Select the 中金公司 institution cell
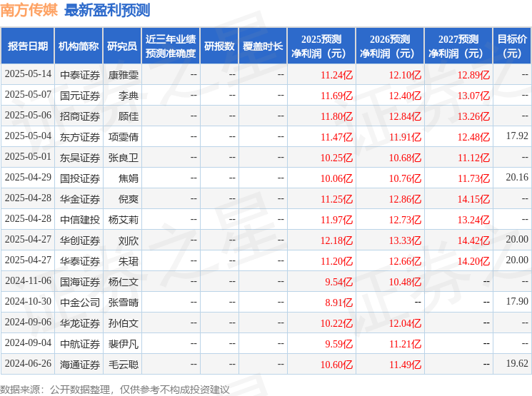The width and height of the screenshot is (532, 396). pyautogui.click(x=80, y=303)
